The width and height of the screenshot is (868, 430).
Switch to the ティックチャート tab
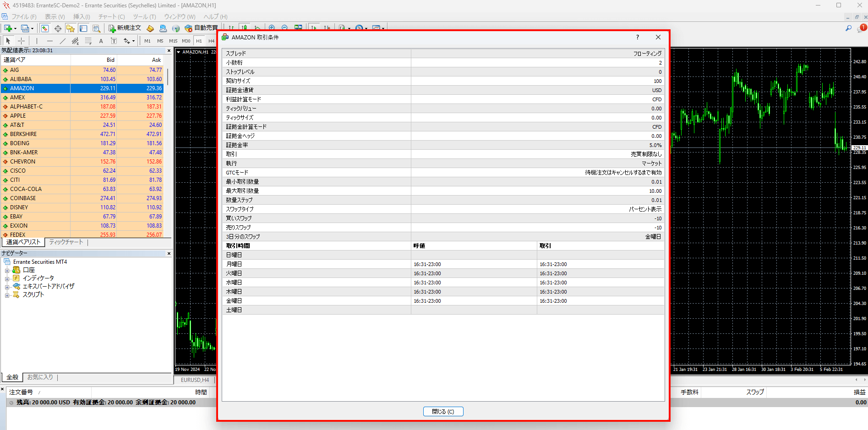[x=66, y=242]
